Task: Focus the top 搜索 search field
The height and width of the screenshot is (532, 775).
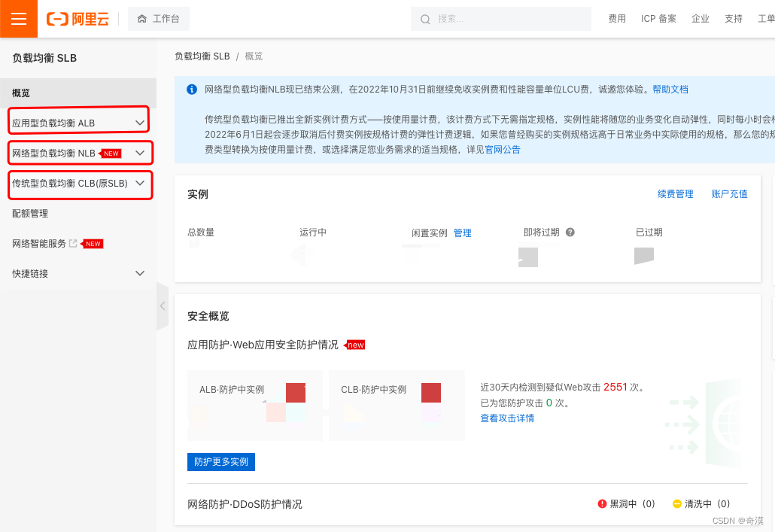Action: point(500,19)
